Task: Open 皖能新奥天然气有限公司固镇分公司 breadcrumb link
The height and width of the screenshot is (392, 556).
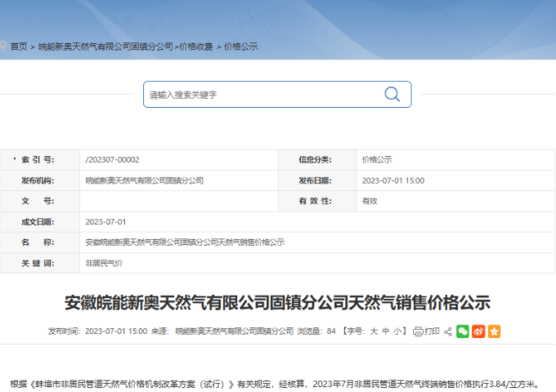Action: coord(105,47)
